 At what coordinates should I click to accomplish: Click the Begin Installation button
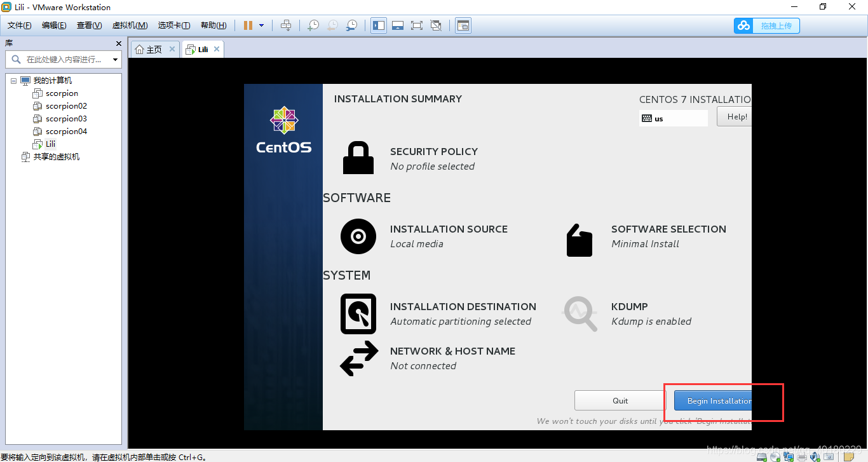coord(713,400)
